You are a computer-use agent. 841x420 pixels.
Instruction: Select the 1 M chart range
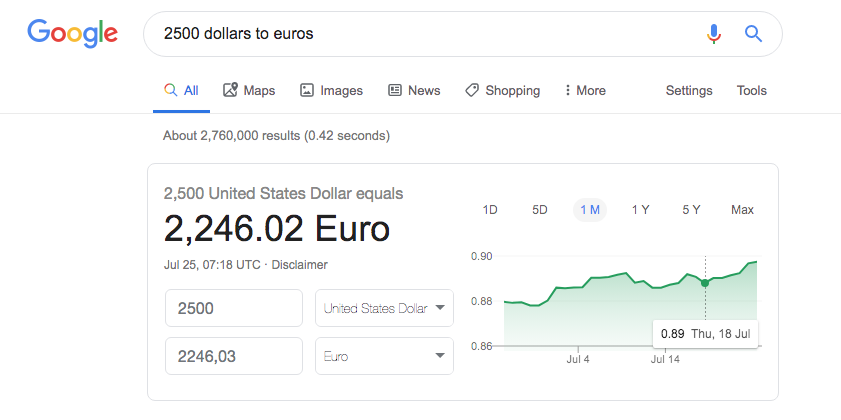590,210
